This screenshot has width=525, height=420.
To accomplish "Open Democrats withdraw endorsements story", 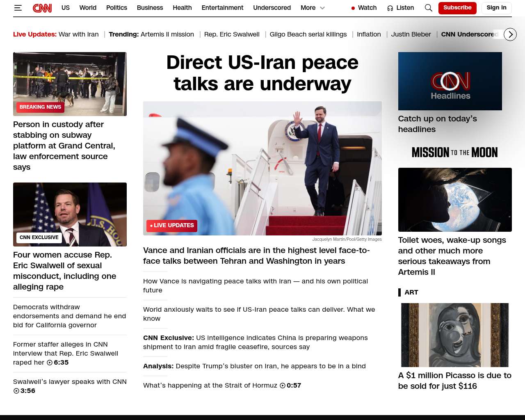I will (70, 316).
